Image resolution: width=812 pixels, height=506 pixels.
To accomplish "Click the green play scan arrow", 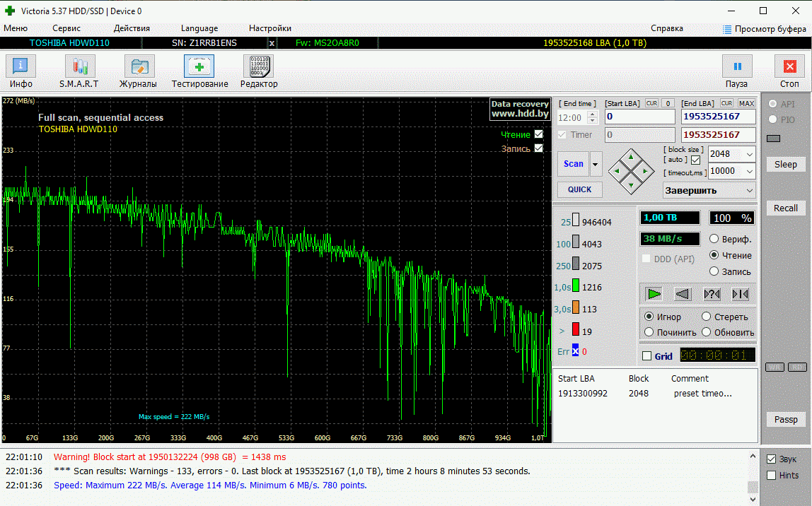I will click(x=654, y=294).
